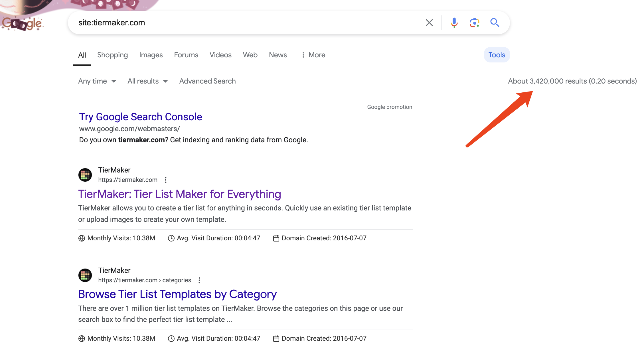Viewport: 644px width, 349px height.
Task: Open Advanced Search link
Action: 207,81
